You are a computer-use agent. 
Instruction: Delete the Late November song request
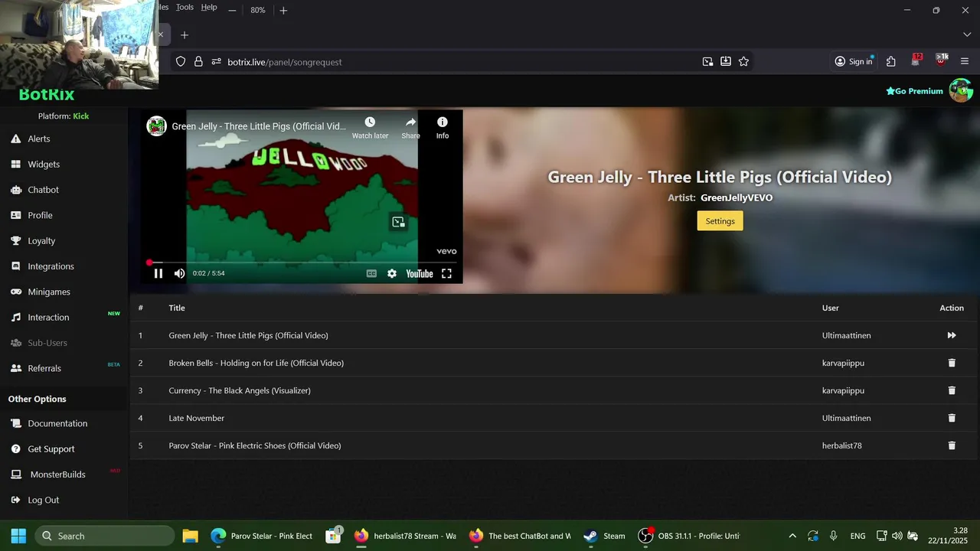pyautogui.click(x=952, y=418)
